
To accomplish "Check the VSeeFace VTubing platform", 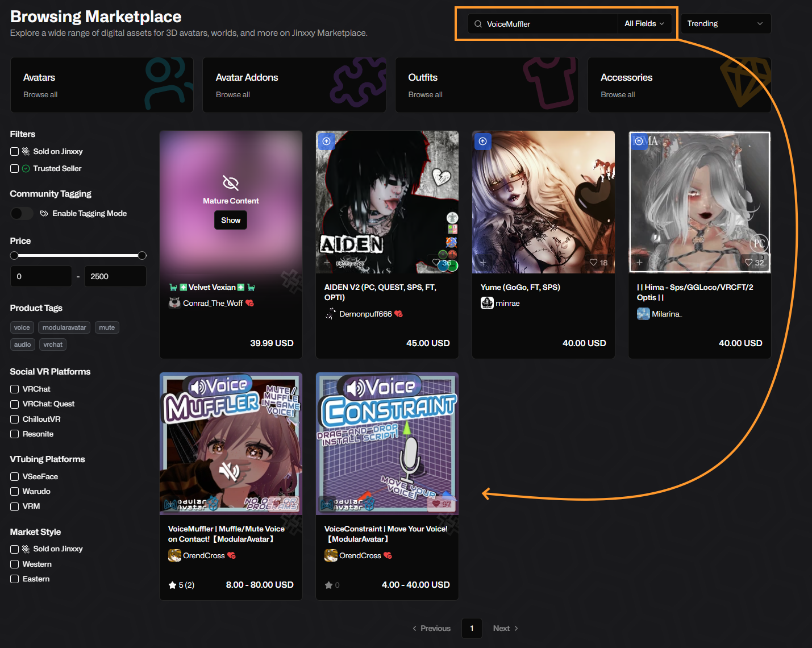I will [15, 477].
